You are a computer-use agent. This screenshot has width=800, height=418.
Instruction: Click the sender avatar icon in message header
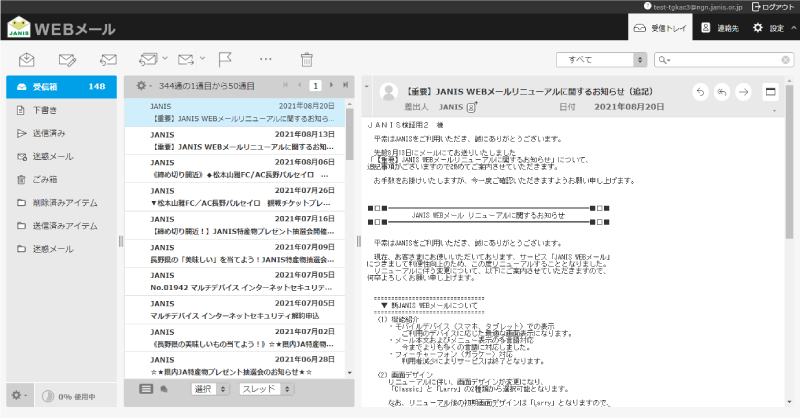click(389, 92)
